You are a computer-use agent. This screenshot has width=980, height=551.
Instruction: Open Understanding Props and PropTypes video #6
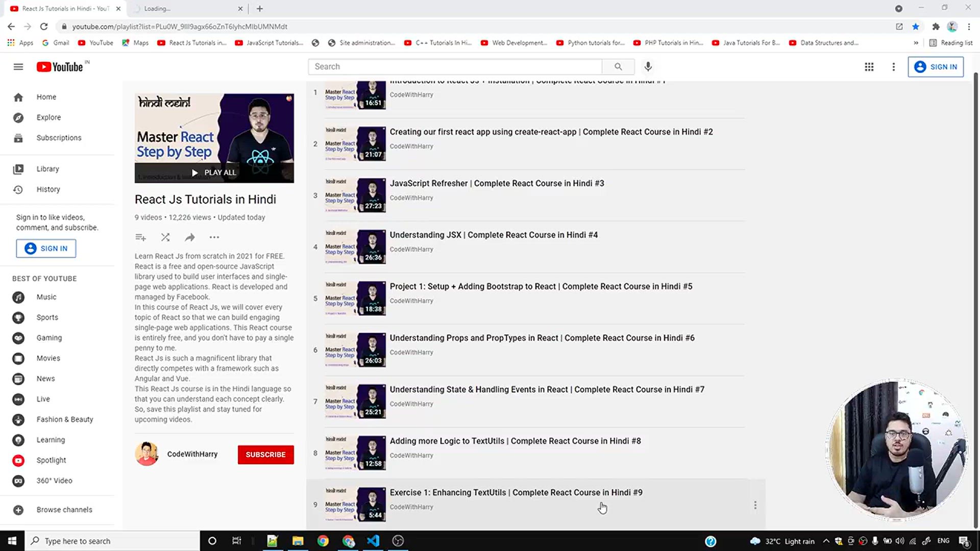click(x=542, y=338)
